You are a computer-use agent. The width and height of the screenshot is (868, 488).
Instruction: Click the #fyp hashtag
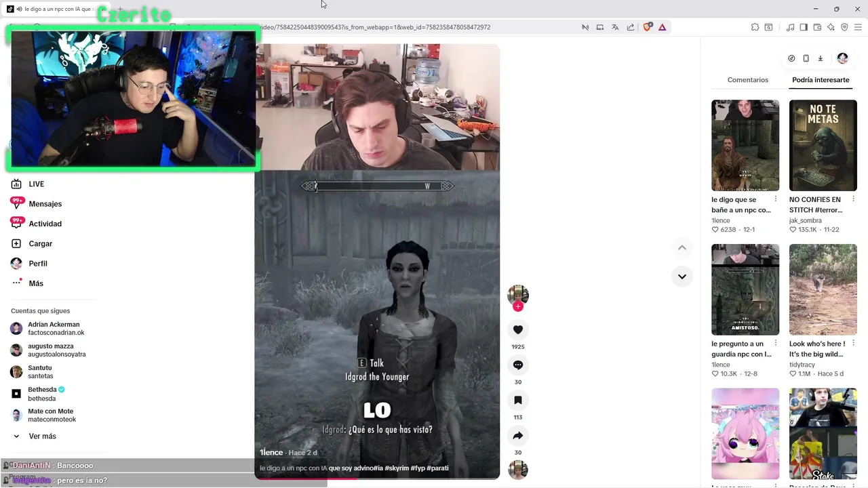[x=418, y=468]
